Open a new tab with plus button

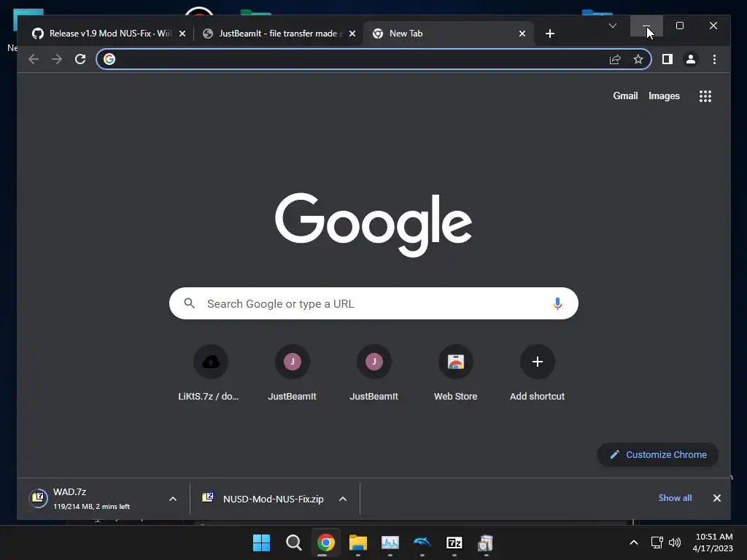click(x=550, y=34)
